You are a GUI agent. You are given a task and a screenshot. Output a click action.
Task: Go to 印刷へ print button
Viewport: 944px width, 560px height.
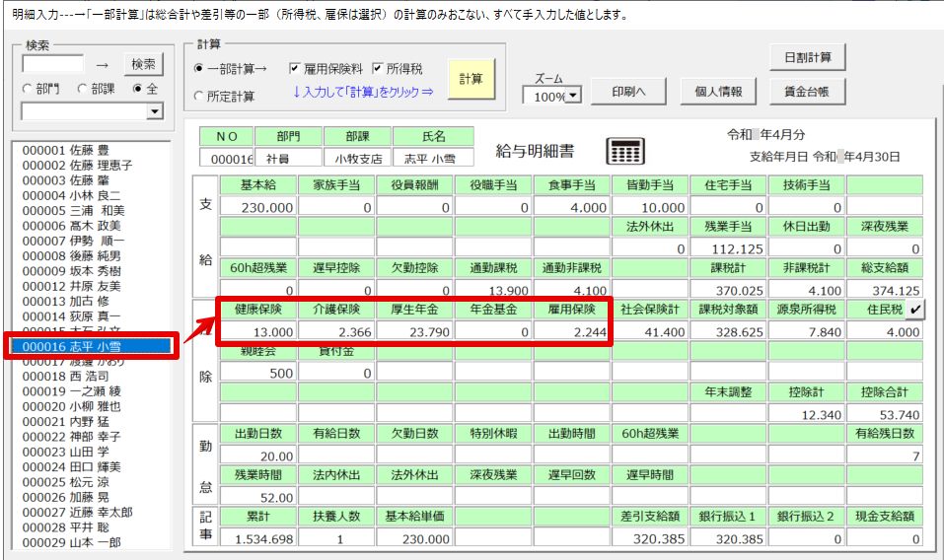tap(628, 92)
